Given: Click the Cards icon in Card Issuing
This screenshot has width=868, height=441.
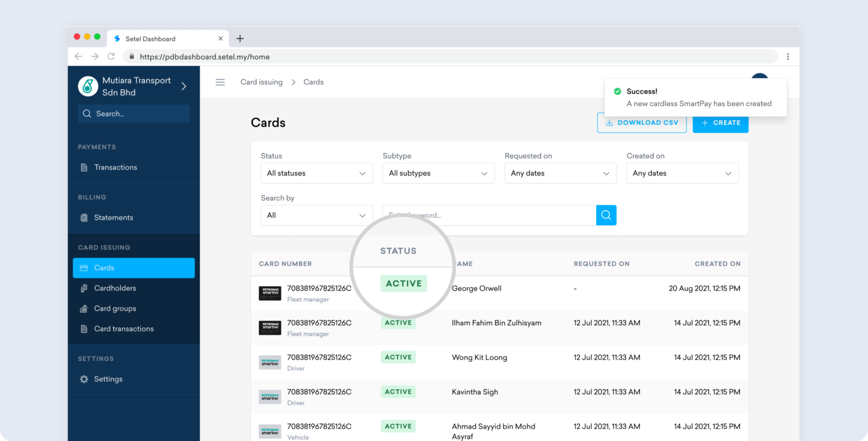Looking at the screenshot, I should pos(85,268).
